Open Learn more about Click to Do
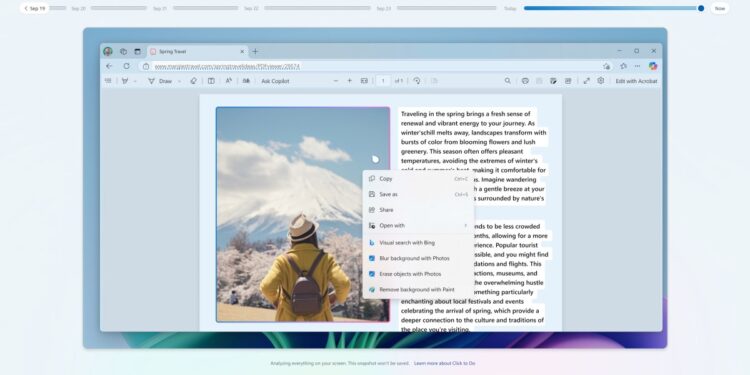750x375 pixels. coord(444,364)
